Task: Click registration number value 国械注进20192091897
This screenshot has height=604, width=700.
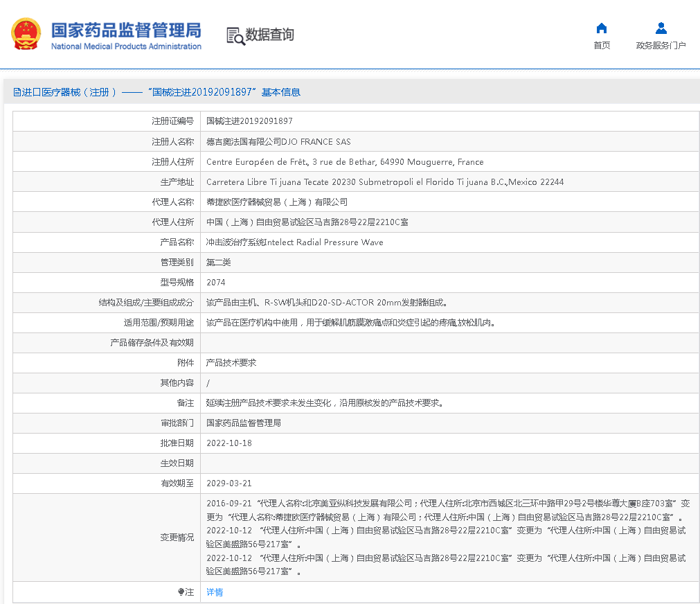Action: pyautogui.click(x=249, y=121)
